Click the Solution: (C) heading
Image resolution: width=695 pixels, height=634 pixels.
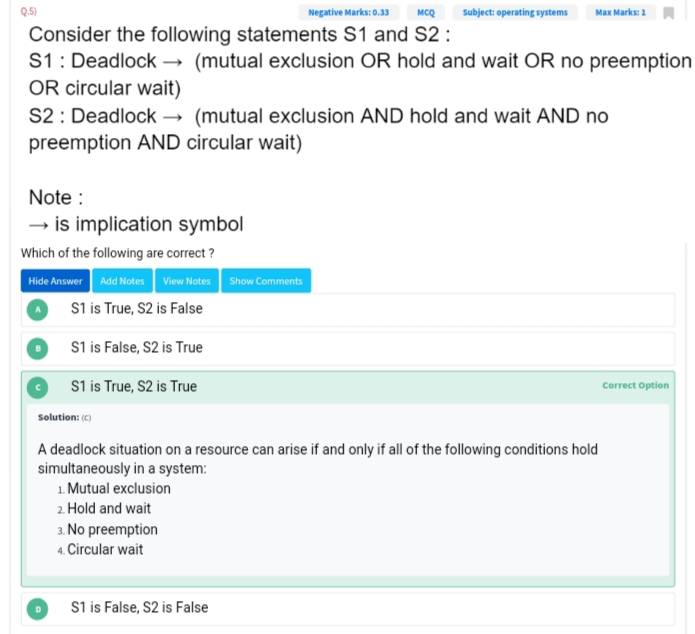click(65, 417)
